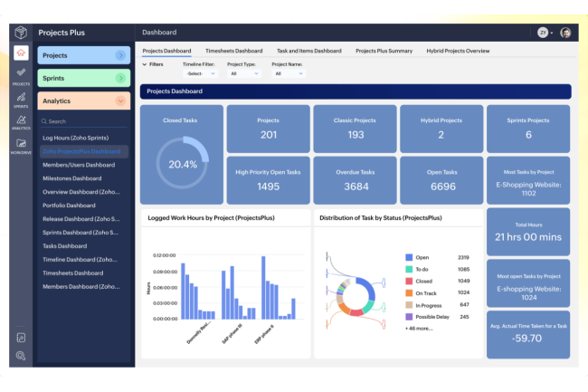Expand the '+ 46 more...' legend link

[419, 329]
